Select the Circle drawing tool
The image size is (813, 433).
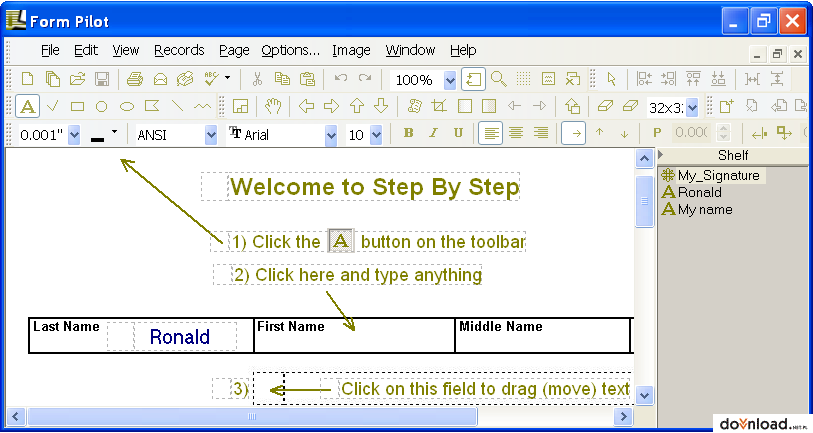[x=102, y=107]
